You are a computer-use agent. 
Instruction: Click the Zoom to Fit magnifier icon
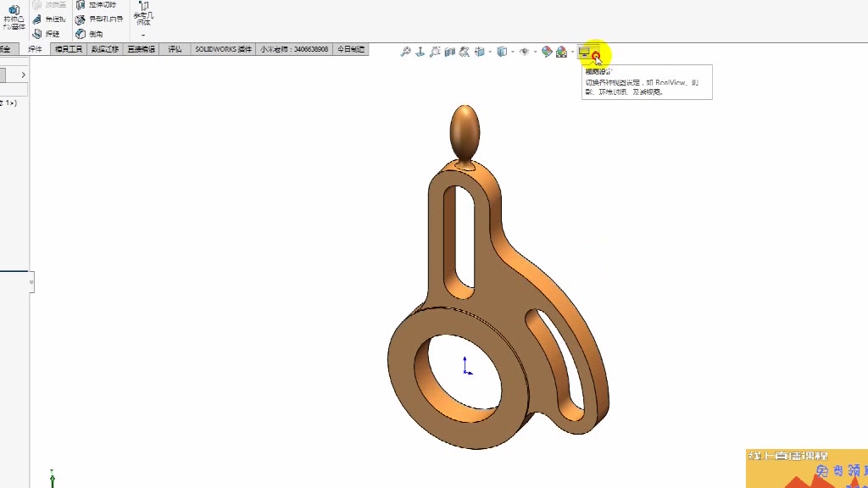pyautogui.click(x=406, y=53)
